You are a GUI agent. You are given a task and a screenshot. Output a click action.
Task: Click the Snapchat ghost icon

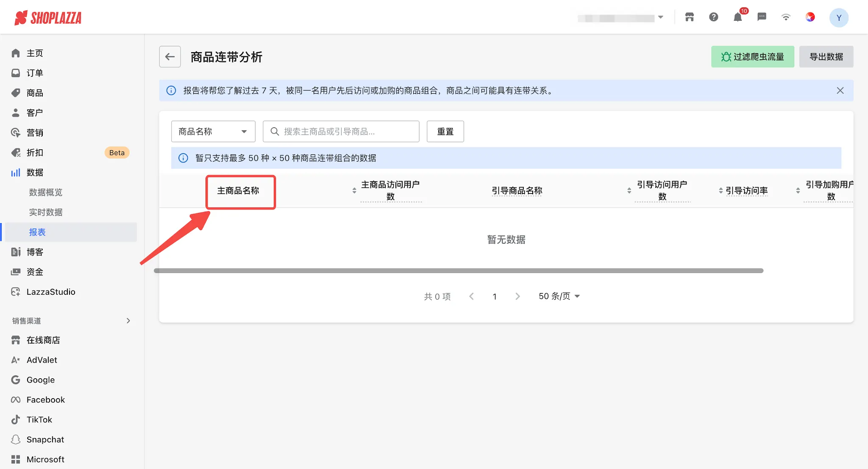[x=16, y=440]
